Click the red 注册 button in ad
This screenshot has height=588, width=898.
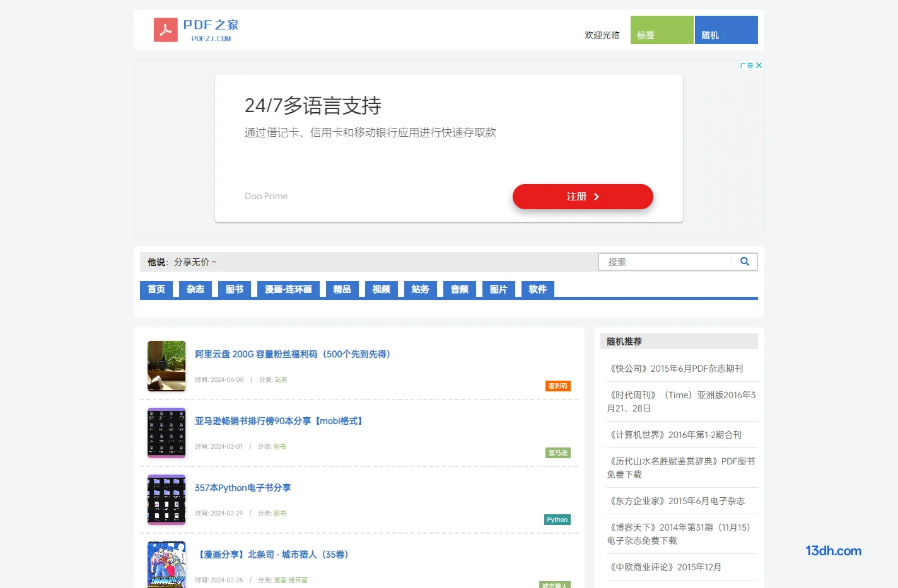pyautogui.click(x=583, y=197)
